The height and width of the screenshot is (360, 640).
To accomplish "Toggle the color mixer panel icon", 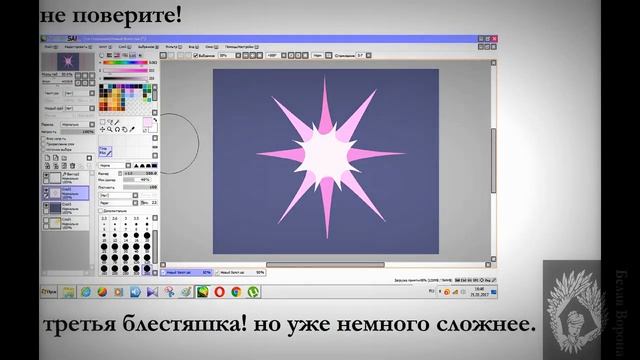I will 124,55.
